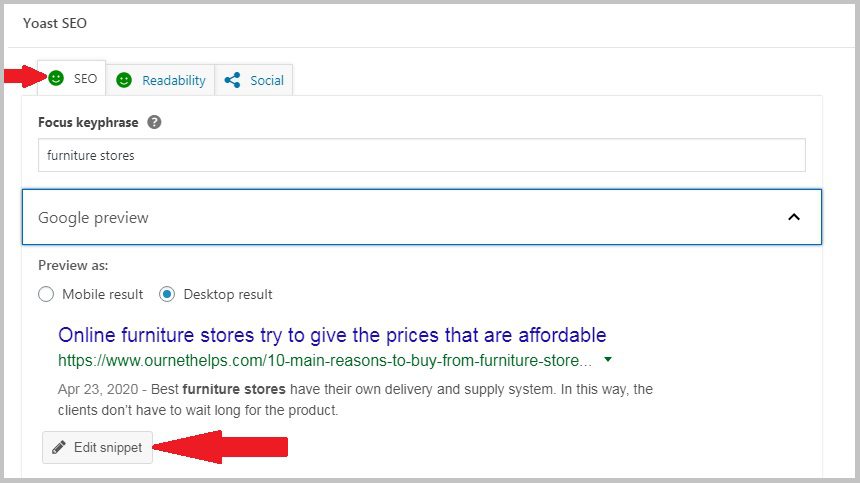The width and height of the screenshot is (860, 483).
Task: Click the share icon on Social tab
Action: click(x=232, y=80)
